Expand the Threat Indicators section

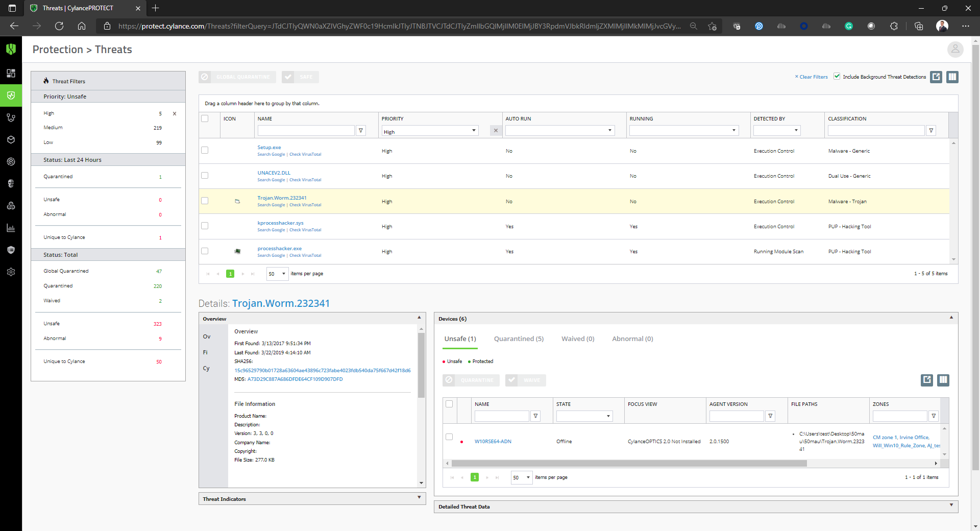point(312,499)
